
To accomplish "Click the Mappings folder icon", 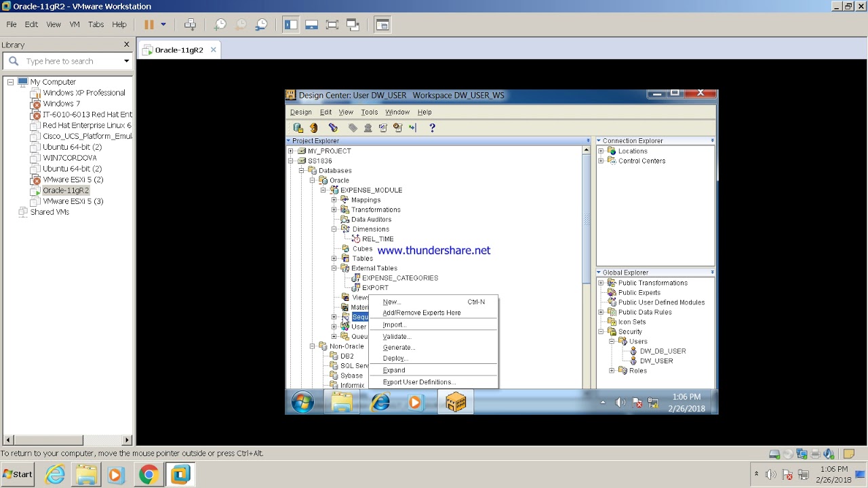I will pyautogui.click(x=344, y=200).
